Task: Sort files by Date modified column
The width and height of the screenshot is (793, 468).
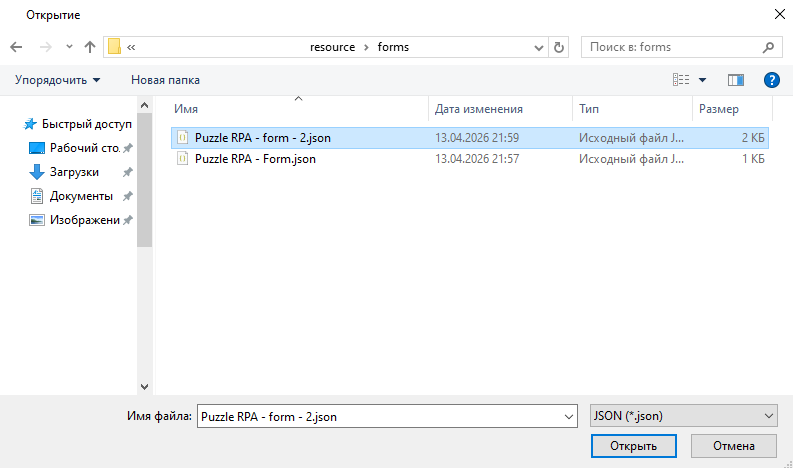Action: coord(479,109)
